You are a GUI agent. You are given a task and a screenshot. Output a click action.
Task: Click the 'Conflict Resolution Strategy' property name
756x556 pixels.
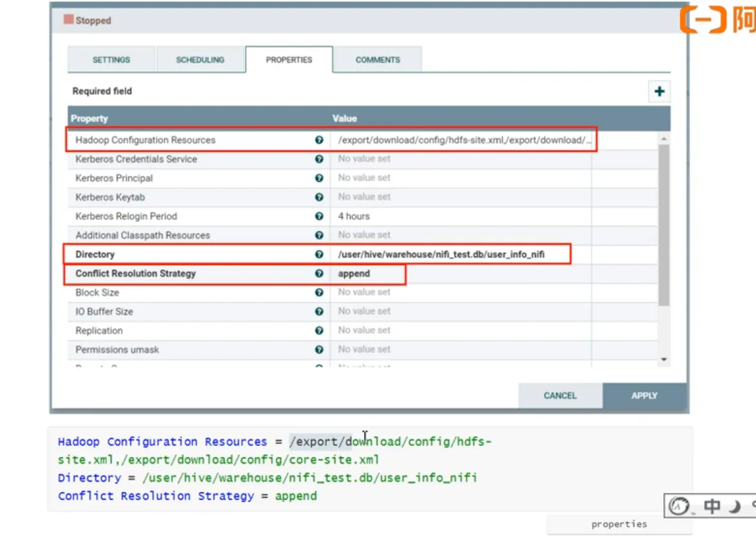(x=135, y=273)
